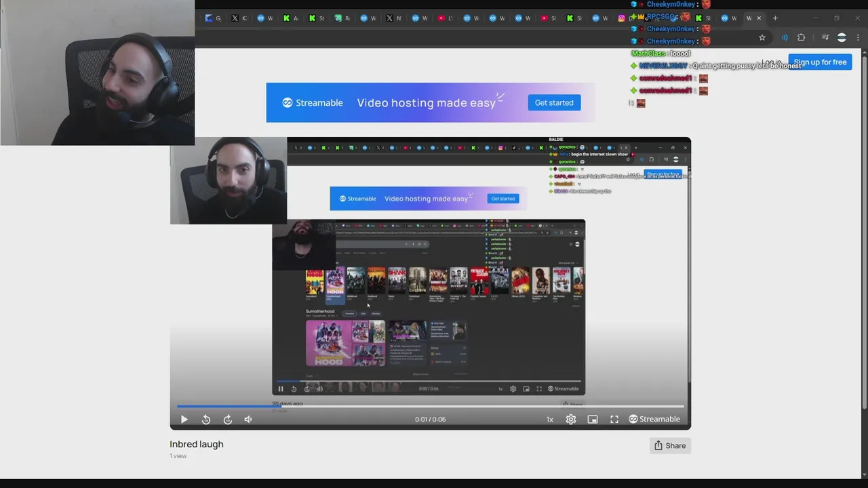This screenshot has width=868, height=488.
Task: Click the Streamable logo in the ad banner
Action: [x=313, y=103]
